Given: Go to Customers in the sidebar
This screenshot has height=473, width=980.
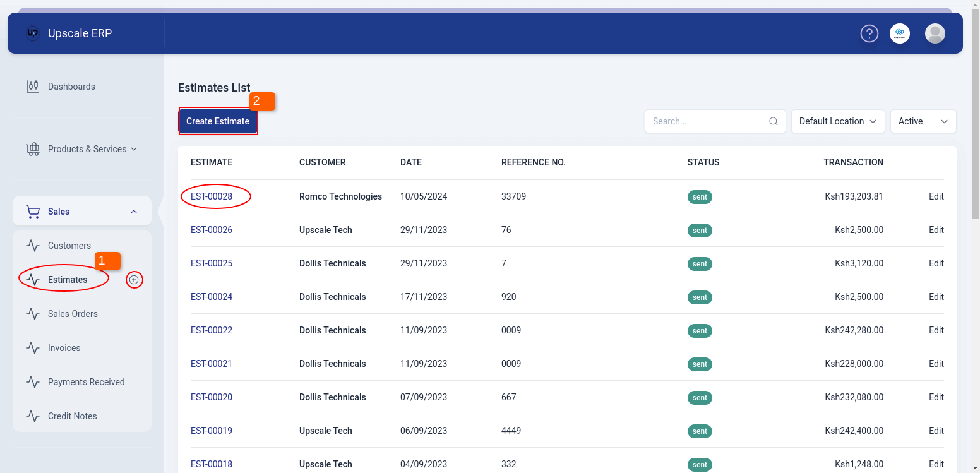Looking at the screenshot, I should (x=69, y=246).
